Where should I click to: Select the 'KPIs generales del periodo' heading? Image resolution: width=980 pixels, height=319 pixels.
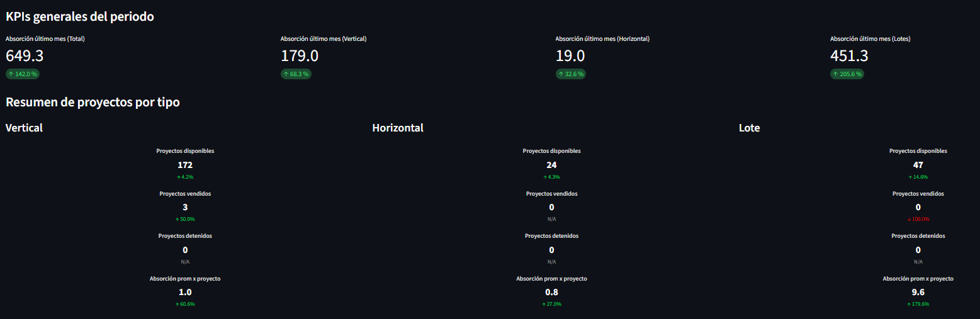pyautogui.click(x=80, y=17)
